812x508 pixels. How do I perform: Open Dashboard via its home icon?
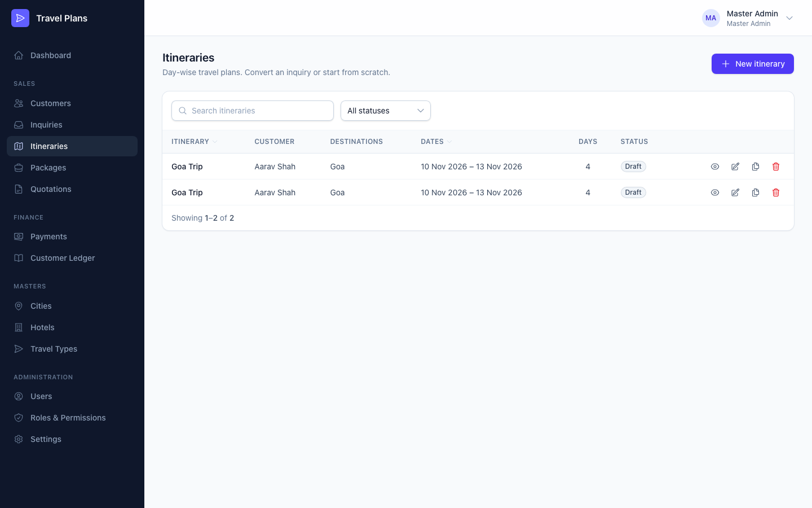(x=19, y=55)
